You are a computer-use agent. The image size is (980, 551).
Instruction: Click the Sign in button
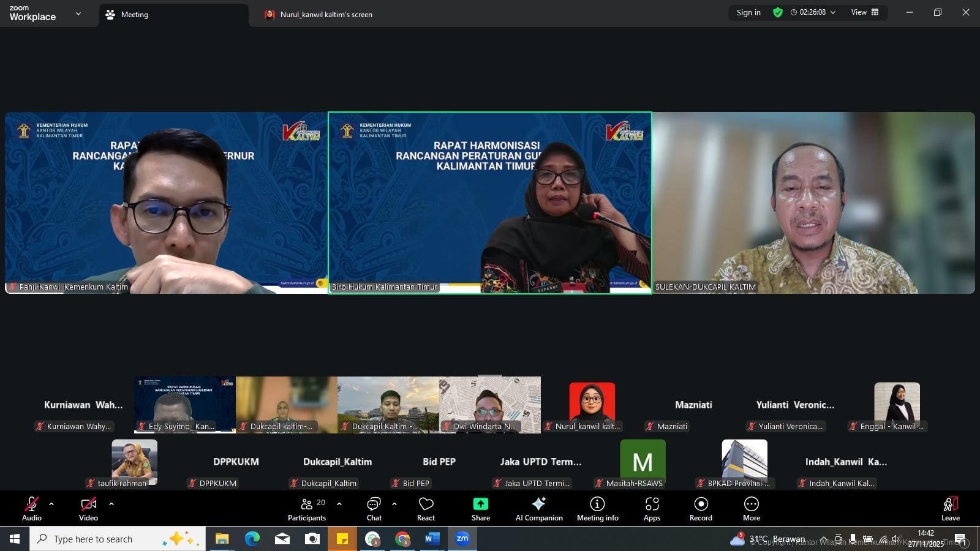point(748,12)
